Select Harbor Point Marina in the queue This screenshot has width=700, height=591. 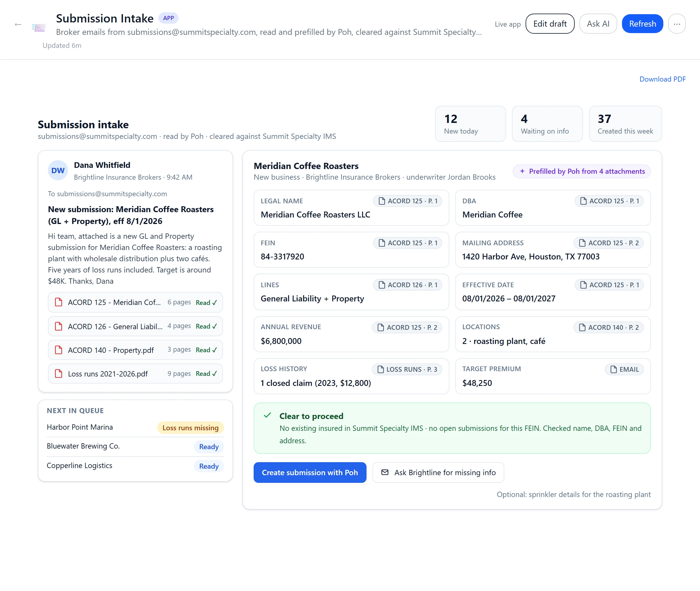135,427
